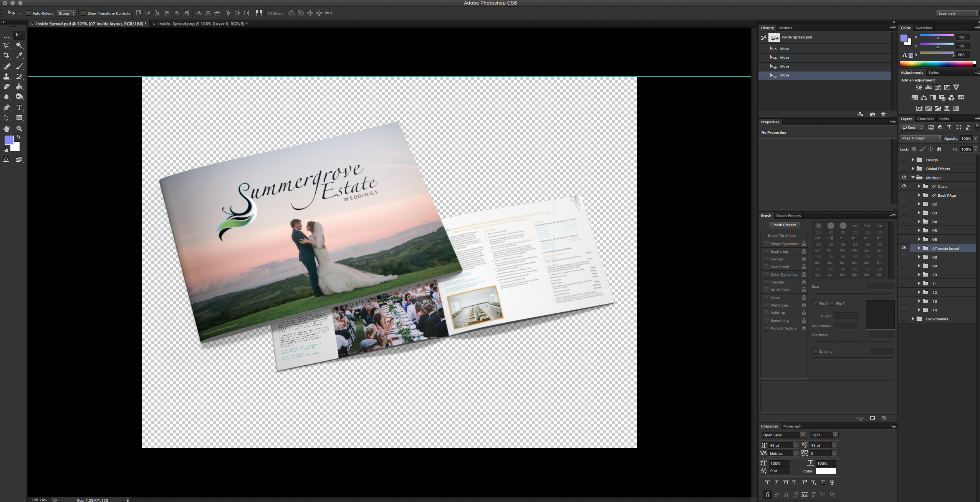Click the font size 48 pt field
Screen dimensions: 980x502
(x=780, y=445)
